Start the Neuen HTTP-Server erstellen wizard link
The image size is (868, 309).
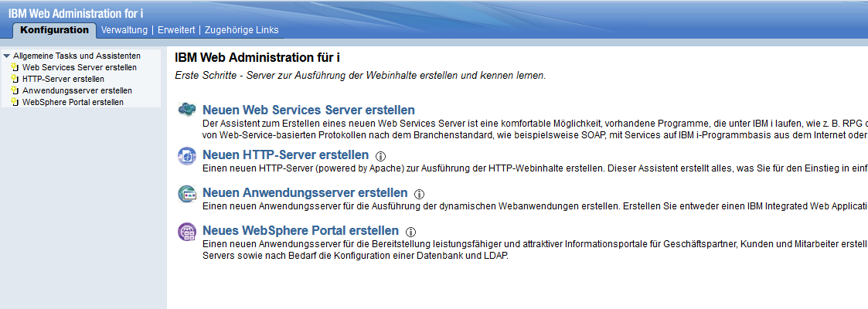pyautogui.click(x=285, y=155)
